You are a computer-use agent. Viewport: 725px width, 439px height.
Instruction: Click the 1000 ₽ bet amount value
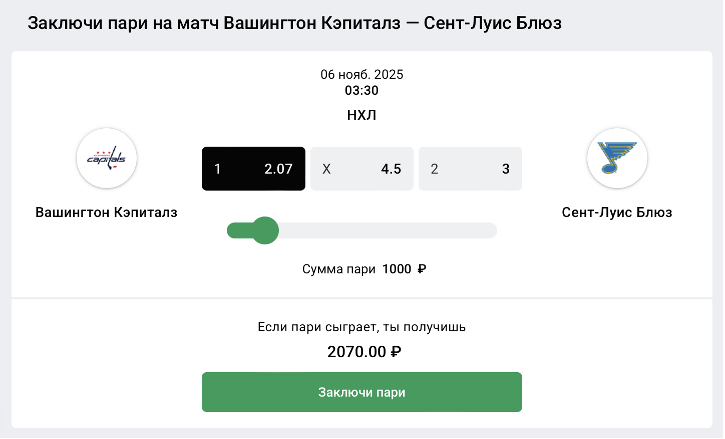tap(396, 269)
